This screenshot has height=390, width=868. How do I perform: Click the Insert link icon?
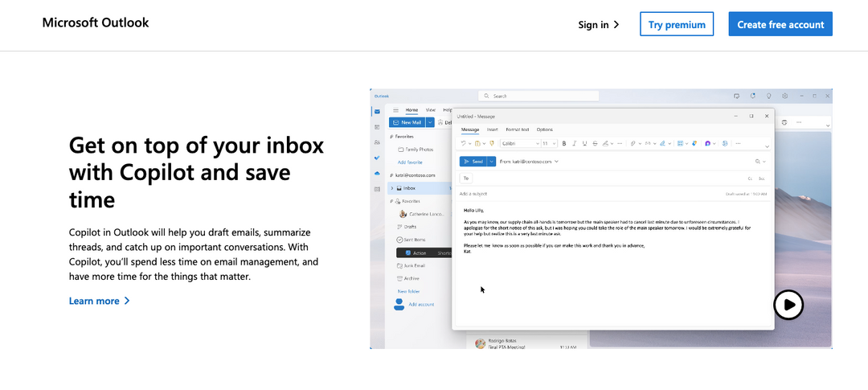(x=648, y=143)
